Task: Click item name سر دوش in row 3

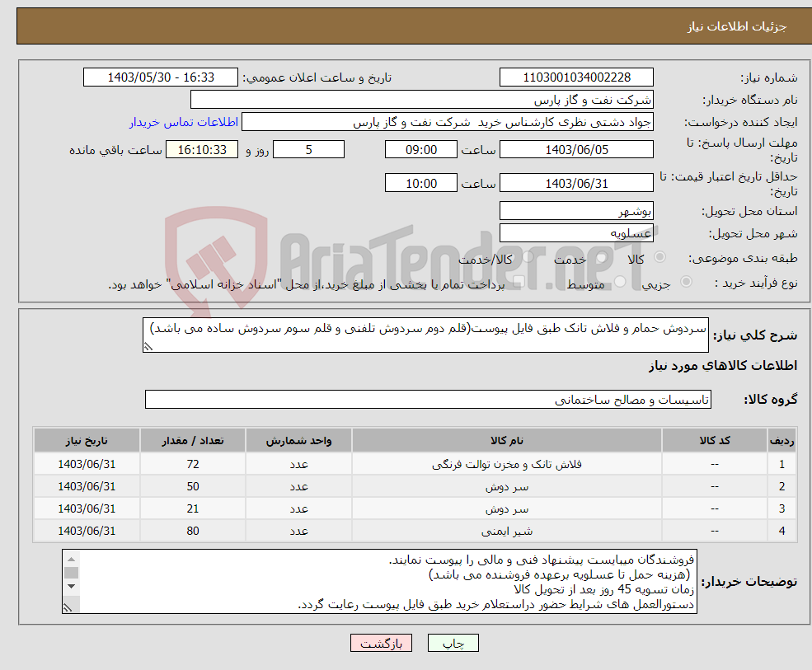Action: [x=506, y=509]
